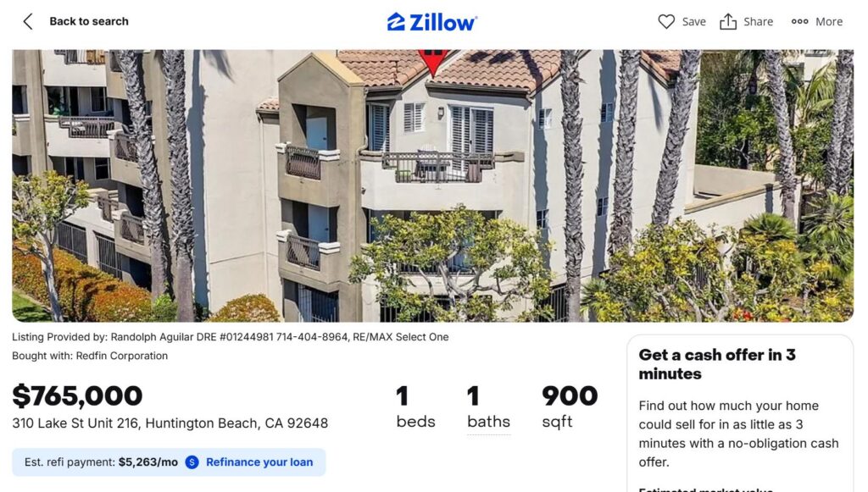Click the 'Share' text label

758,22
